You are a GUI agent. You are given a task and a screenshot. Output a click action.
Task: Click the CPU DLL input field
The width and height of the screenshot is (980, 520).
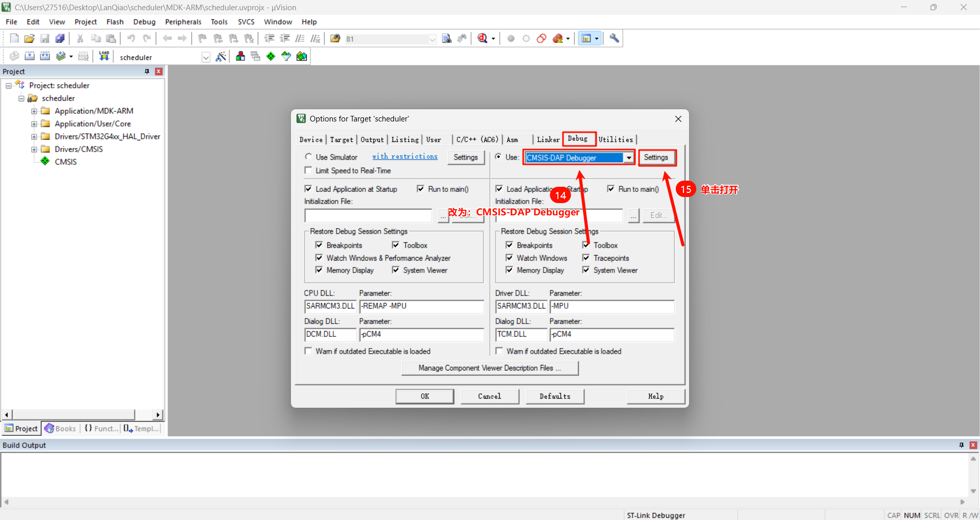(330, 306)
